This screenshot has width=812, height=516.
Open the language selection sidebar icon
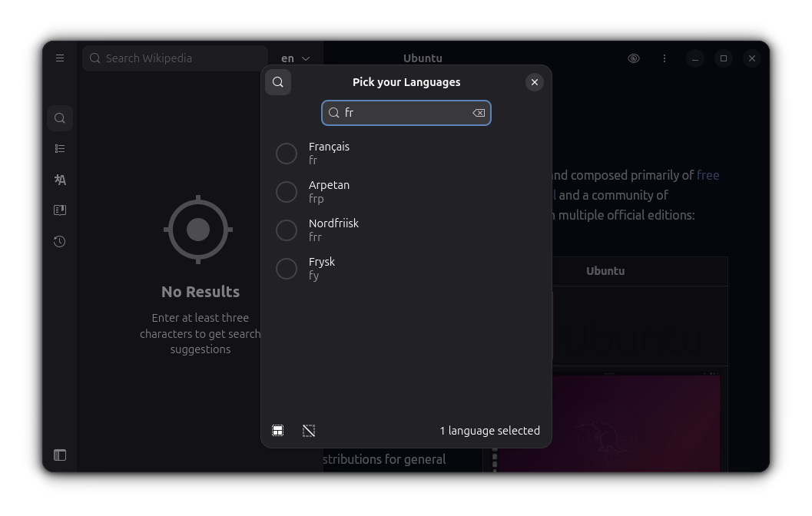pos(59,179)
